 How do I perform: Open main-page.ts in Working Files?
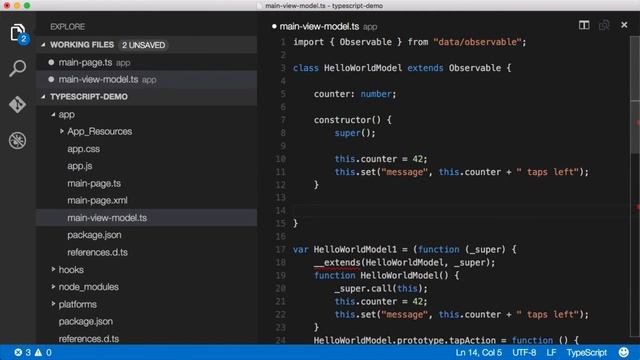[85, 62]
